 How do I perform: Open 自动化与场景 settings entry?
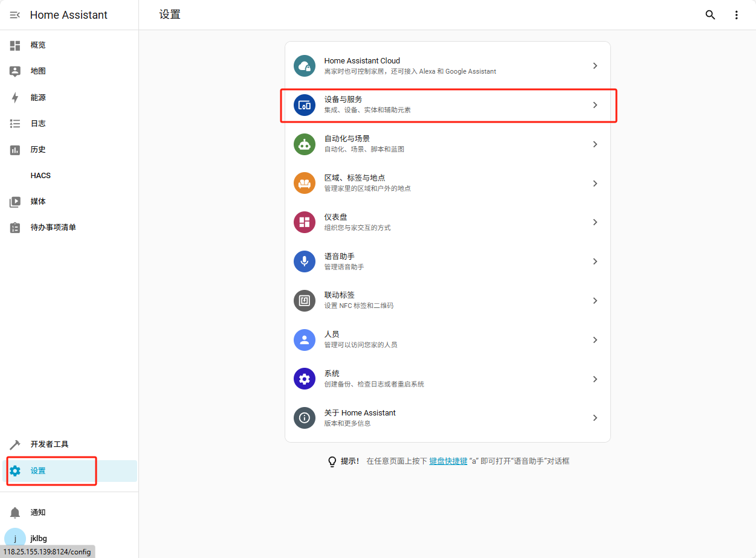(x=448, y=144)
